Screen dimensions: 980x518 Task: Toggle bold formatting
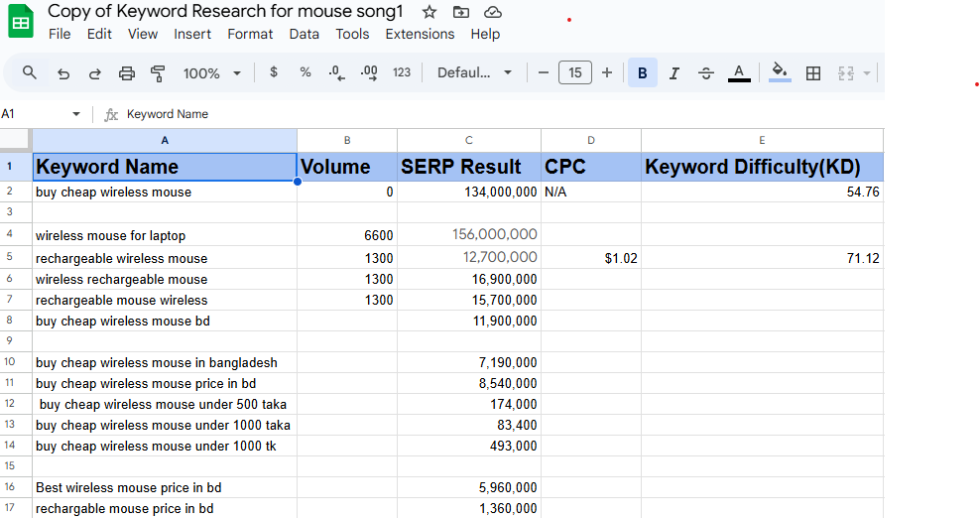(643, 73)
